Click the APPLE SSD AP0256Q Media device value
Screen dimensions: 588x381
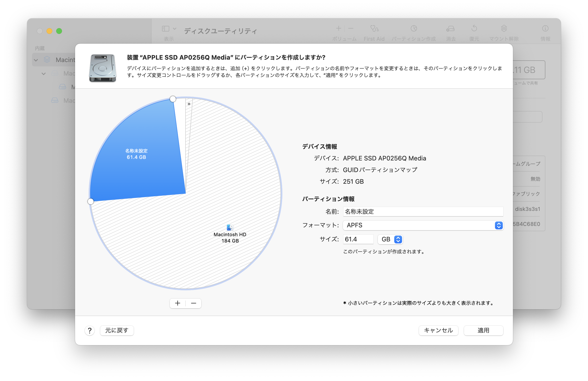[x=384, y=158]
